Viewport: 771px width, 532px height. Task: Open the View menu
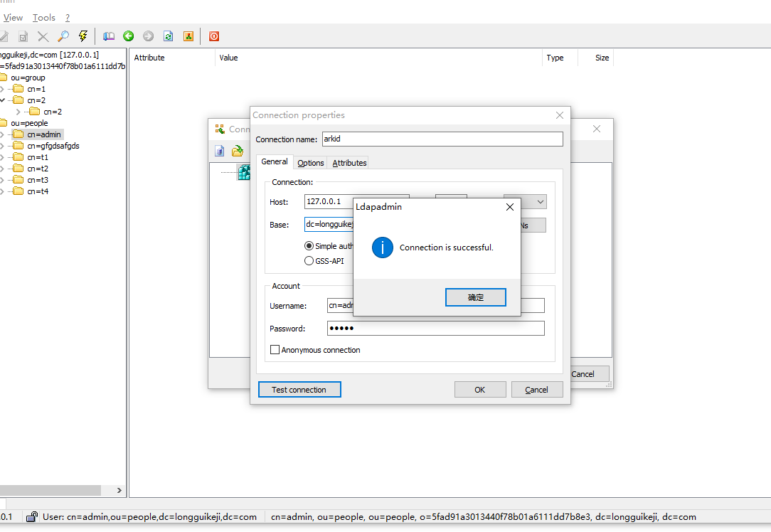coord(14,18)
